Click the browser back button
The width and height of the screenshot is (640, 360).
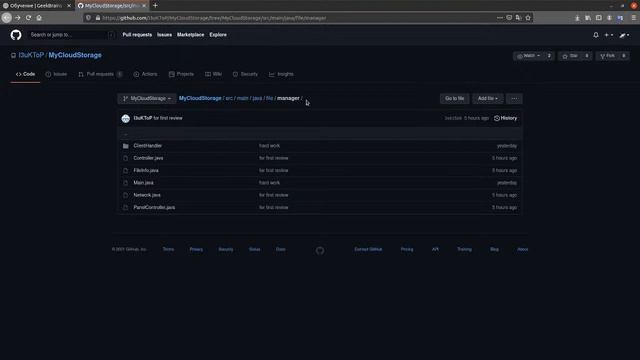click(x=7, y=18)
